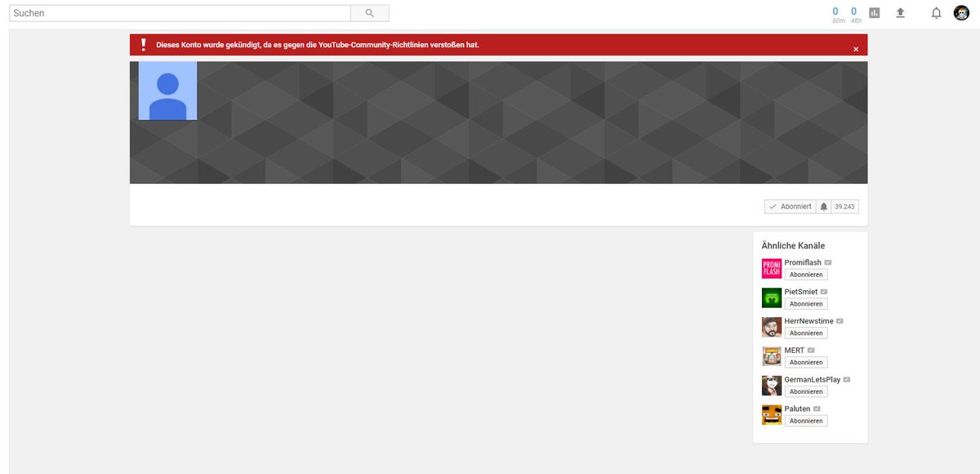The image size is (980, 474).
Task: Click the verified badge next to PietSmiet
Action: (x=824, y=292)
